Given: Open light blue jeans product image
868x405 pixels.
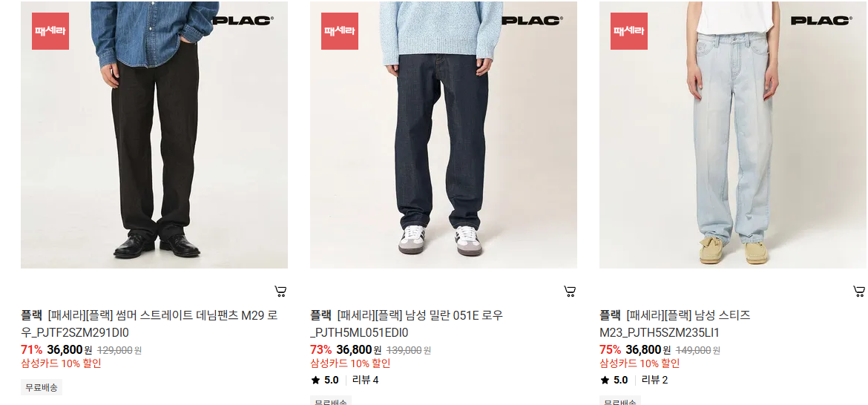Looking at the screenshot, I should pos(733,134).
